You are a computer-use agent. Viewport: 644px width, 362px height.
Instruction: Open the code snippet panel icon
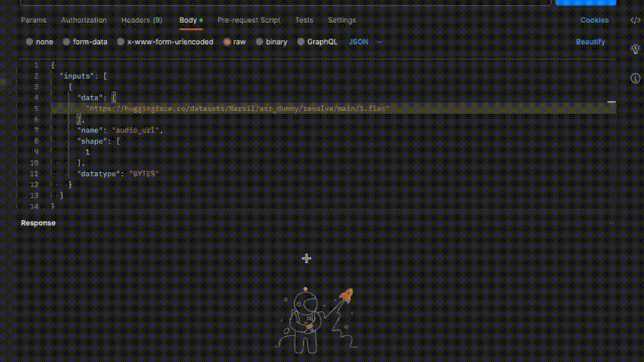click(x=635, y=20)
